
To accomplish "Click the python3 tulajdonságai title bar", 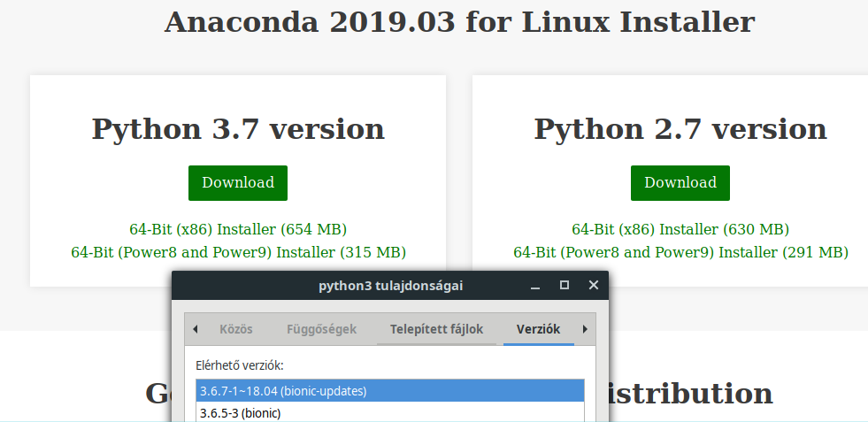I will coord(390,286).
